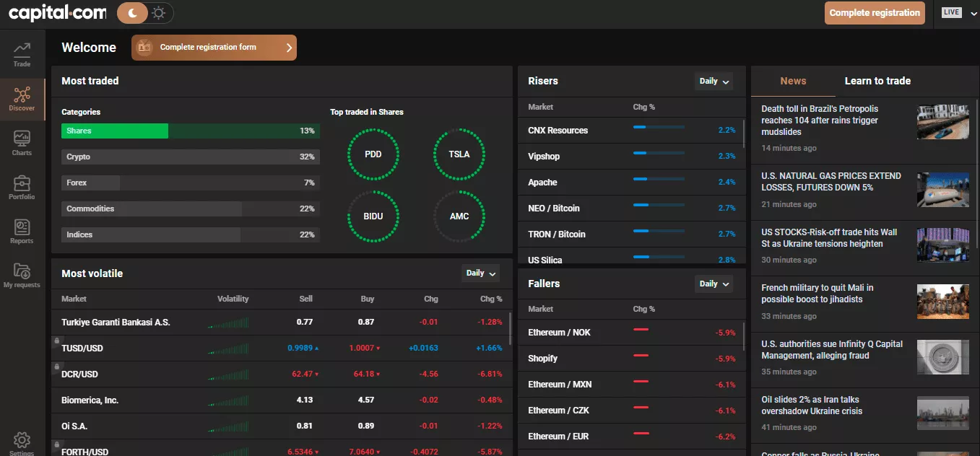Viewport: 980px width, 456px height.
Task: Open Oi S.A. market row
Action: pos(282,426)
